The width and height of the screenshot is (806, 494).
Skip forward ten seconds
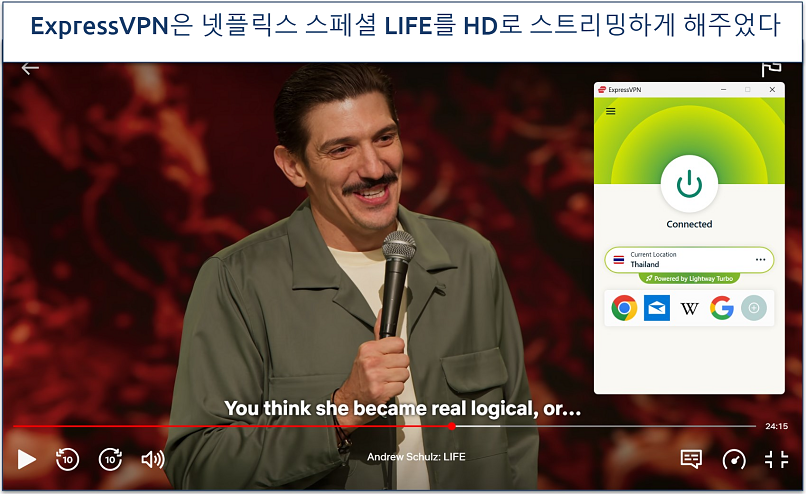coord(110,459)
